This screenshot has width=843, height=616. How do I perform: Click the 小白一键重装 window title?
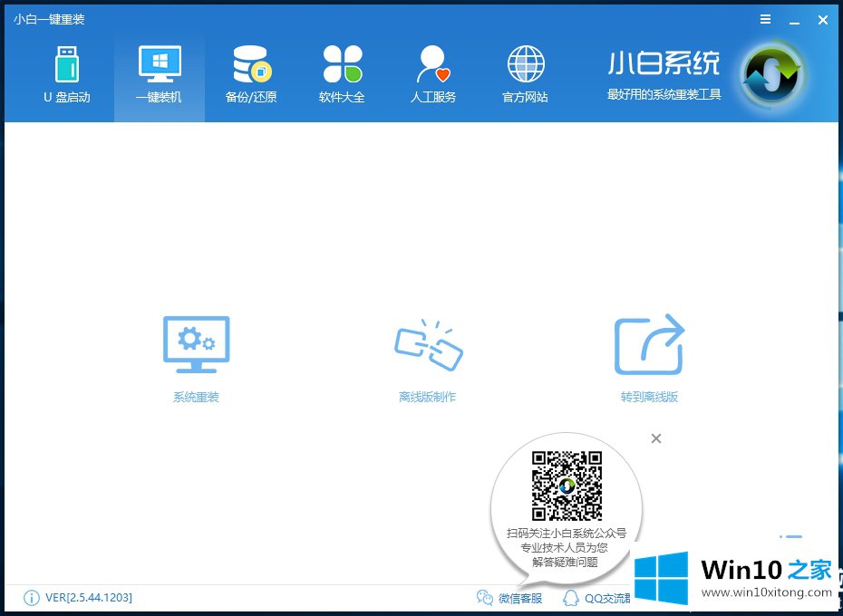coord(49,19)
